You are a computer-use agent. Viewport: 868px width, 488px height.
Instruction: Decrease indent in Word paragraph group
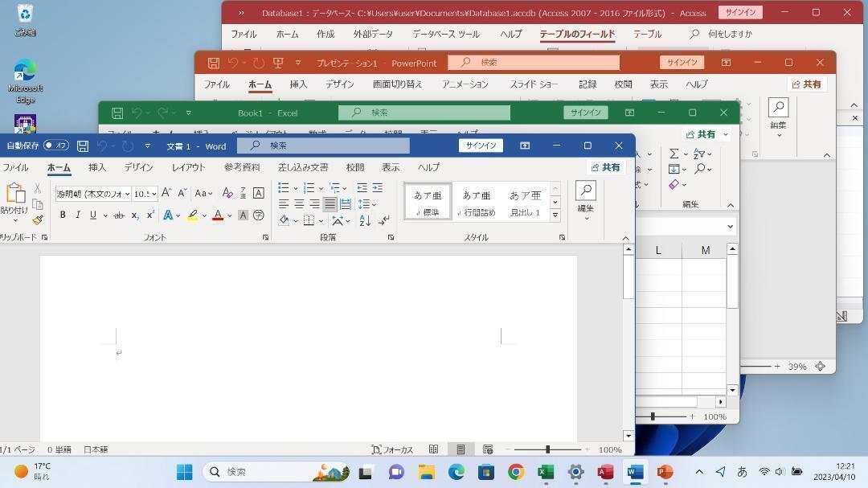click(x=362, y=188)
